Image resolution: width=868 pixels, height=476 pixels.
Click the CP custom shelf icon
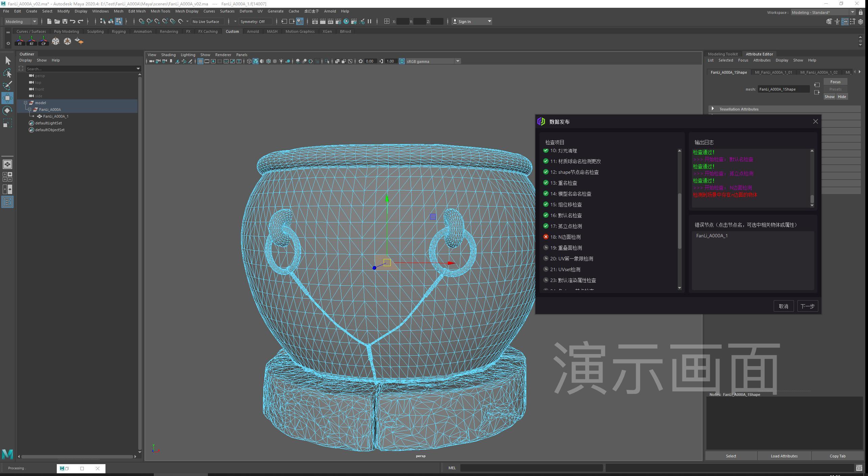tap(44, 41)
